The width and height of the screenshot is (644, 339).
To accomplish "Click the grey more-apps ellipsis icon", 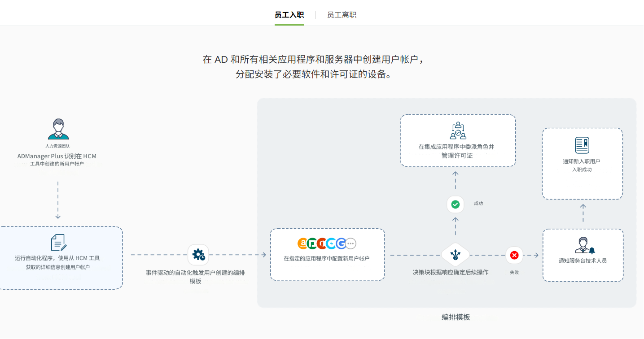I will 350,243.
